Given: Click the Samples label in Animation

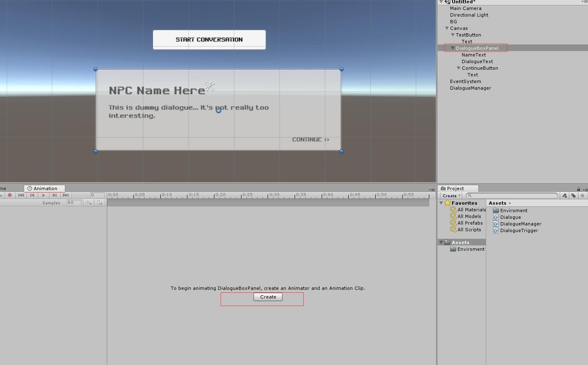Looking at the screenshot, I should [x=51, y=203].
